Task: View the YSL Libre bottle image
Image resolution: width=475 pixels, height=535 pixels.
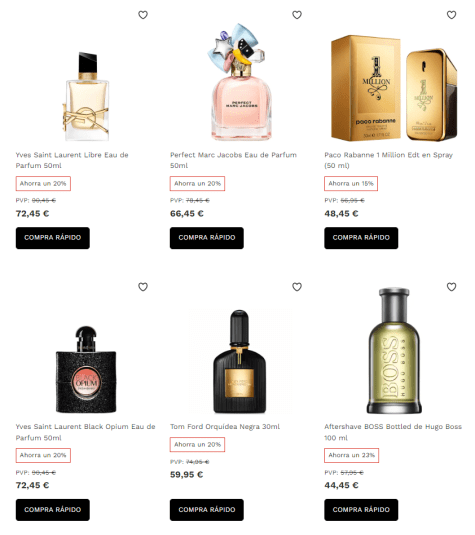Action: tap(86, 96)
